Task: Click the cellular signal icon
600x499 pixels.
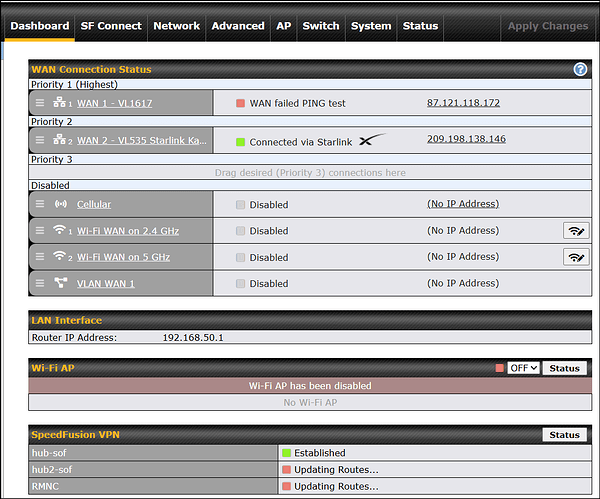Action: (x=60, y=204)
